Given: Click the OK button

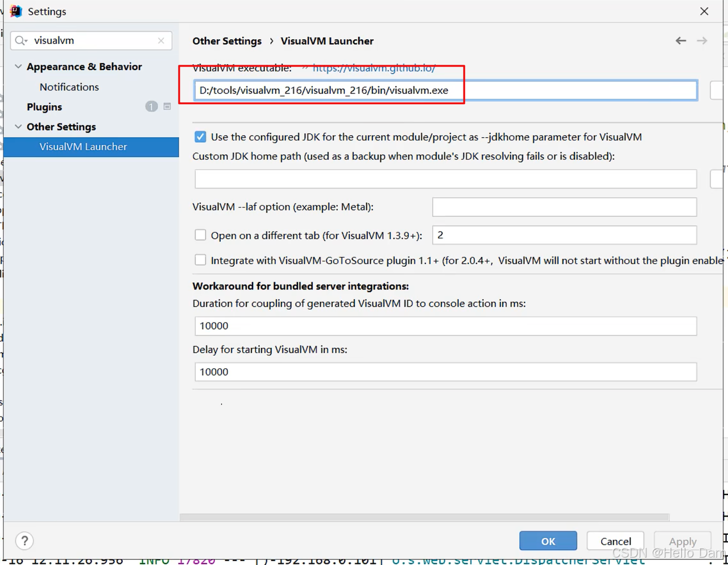Looking at the screenshot, I should (x=548, y=541).
